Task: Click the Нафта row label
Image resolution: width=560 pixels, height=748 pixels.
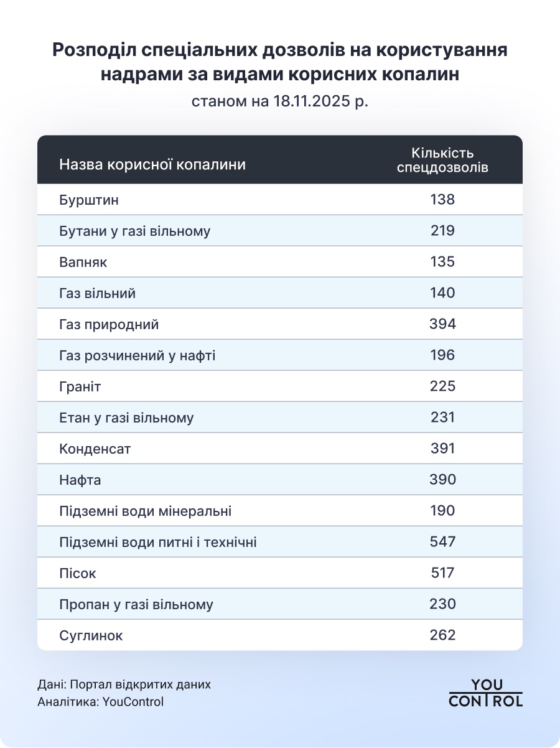Action: click(x=80, y=480)
